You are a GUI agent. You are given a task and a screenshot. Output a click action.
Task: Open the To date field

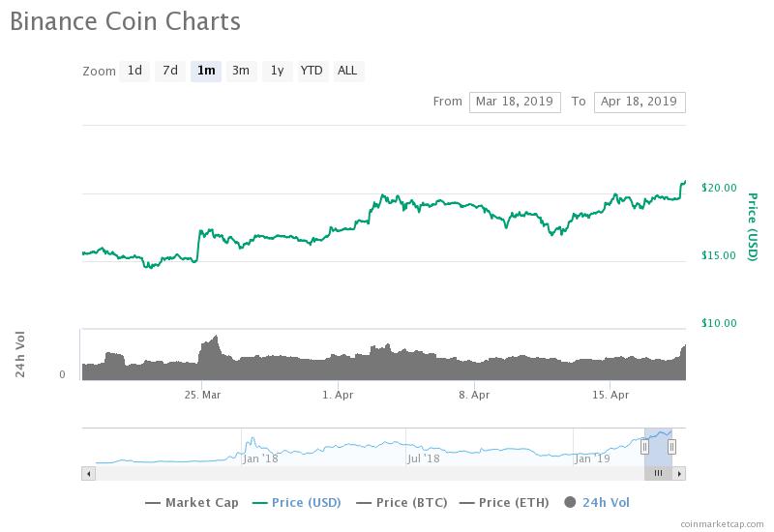tap(640, 102)
